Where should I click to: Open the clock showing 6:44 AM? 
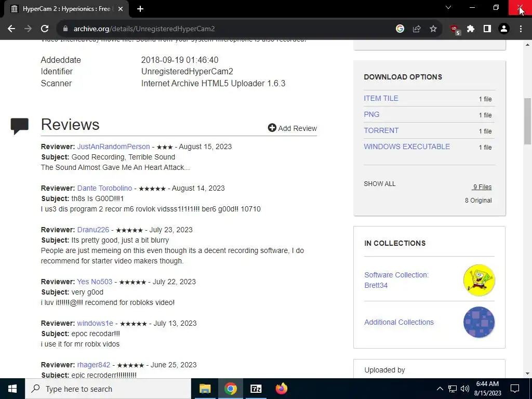pos(487,389)
